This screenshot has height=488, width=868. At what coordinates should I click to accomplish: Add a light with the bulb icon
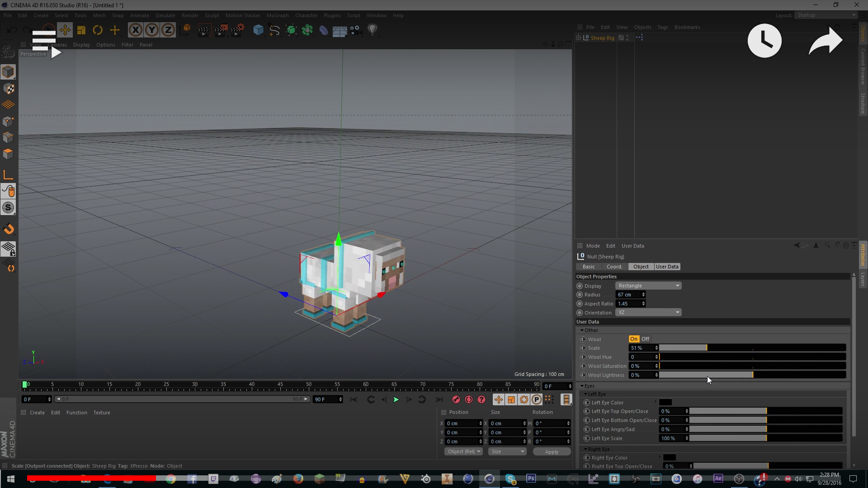pyautogui.click(x=372, y=30)
